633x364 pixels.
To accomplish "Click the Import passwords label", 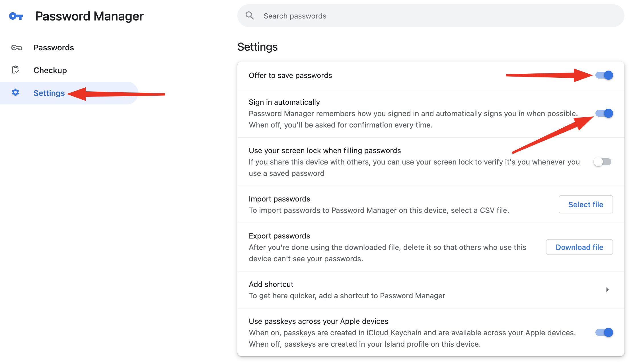I will click(279, 199).
